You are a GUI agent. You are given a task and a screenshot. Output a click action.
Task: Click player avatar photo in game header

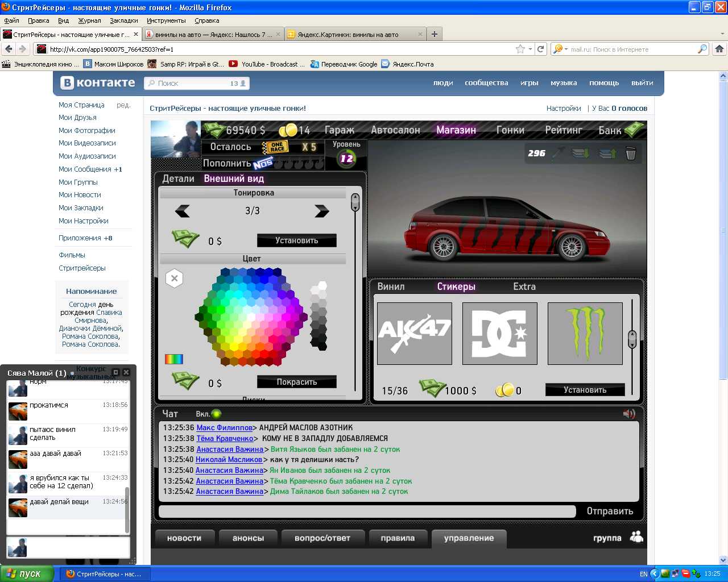176,139
